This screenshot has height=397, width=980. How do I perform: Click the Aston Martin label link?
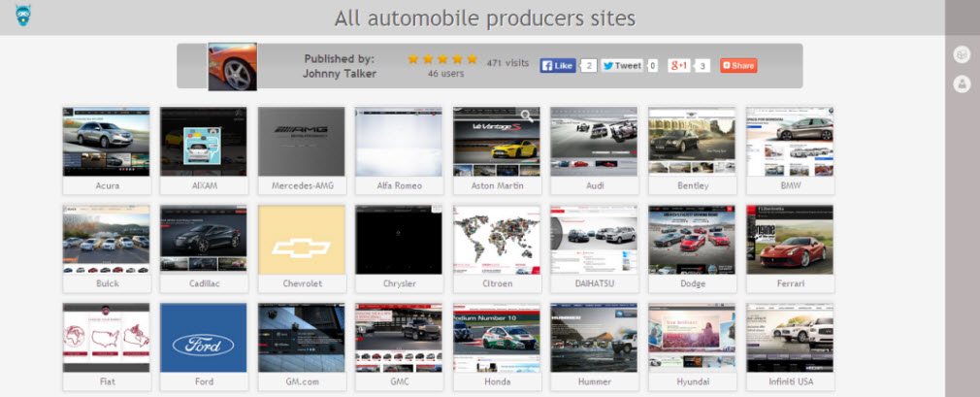click(496, 185)
